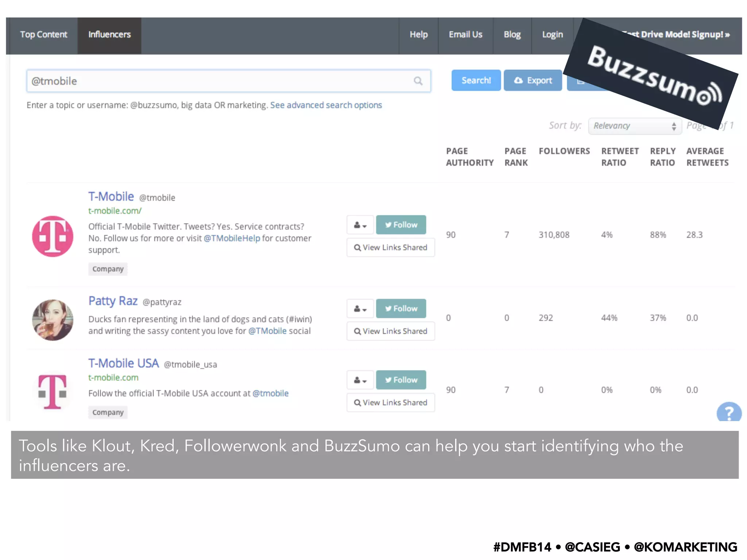Open the Help menu item
The image size is (747, 560).
(x=418, y=35)
